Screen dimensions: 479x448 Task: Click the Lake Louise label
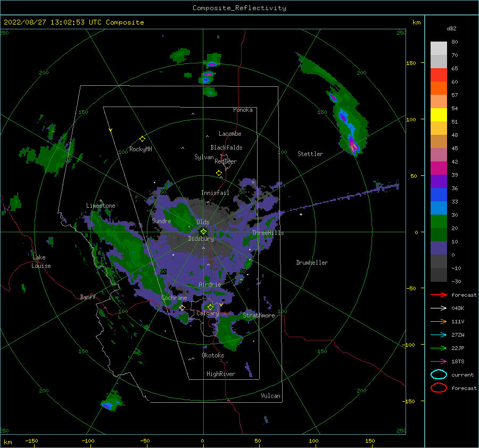41,262
